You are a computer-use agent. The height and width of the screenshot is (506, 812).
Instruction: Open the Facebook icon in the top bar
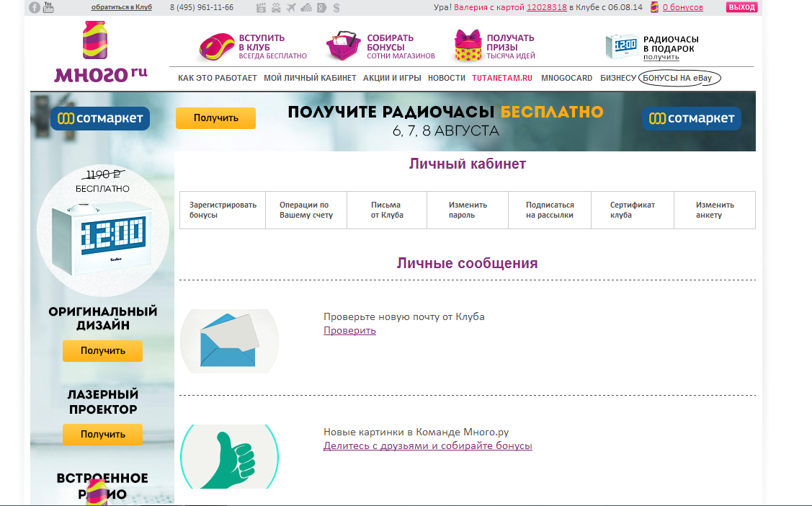(34, 8)
